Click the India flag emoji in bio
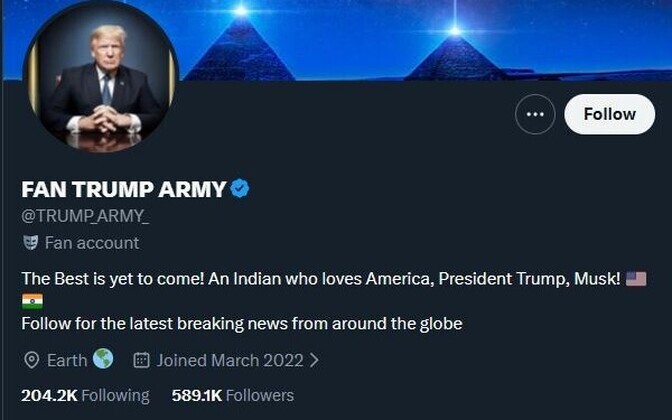This screenshot has height=420, width=672. tap(32, 301)
